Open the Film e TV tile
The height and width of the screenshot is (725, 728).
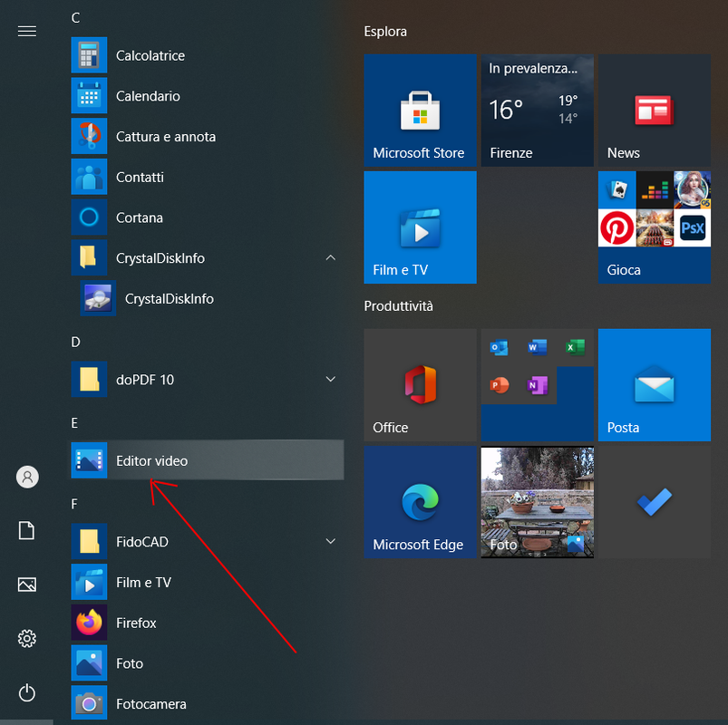pyautogui.click(x=420, y=227)
